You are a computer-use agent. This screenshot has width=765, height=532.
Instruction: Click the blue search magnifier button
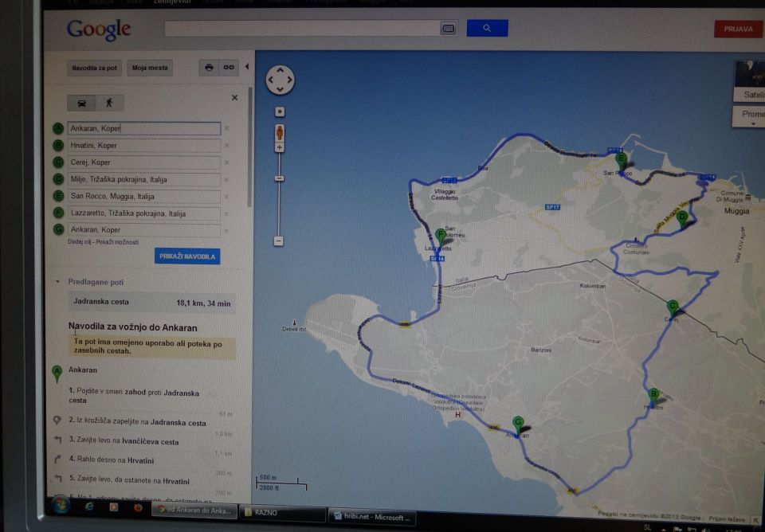[487, 29]
